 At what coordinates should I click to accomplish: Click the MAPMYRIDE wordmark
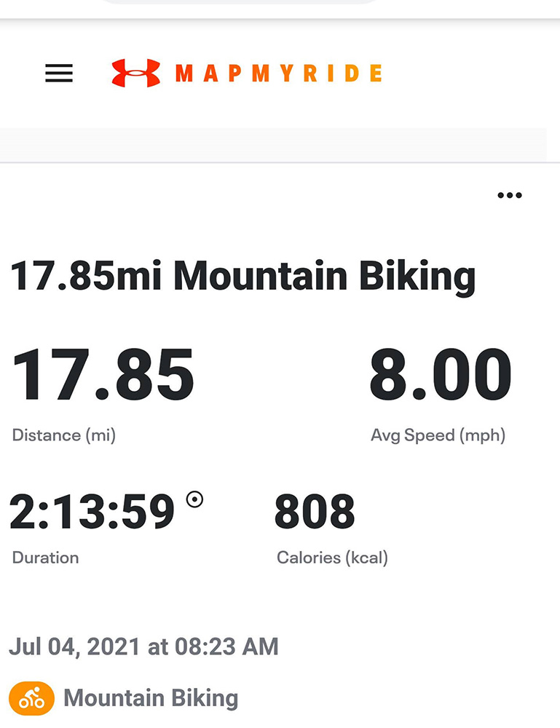[x=278, y=74]
